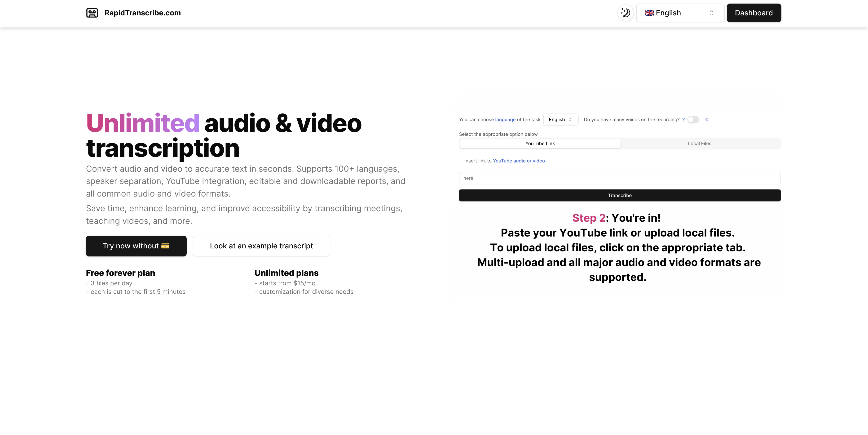This screenshot has width=868, height=435.
Task: Click Try now without card button
Action: click(x=136, y=246)
